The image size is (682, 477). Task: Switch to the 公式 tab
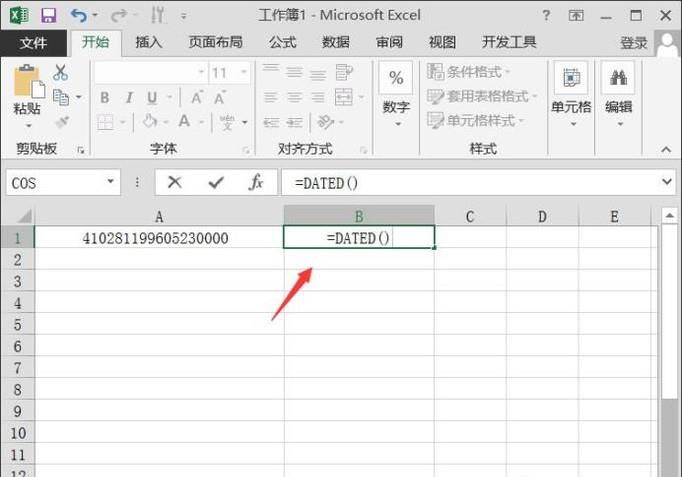[x=283, y=42]
